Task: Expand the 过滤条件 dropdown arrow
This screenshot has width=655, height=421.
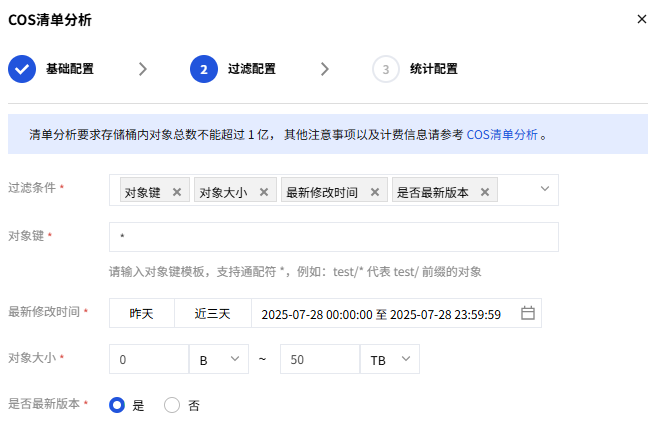Action: coord(545,189)
